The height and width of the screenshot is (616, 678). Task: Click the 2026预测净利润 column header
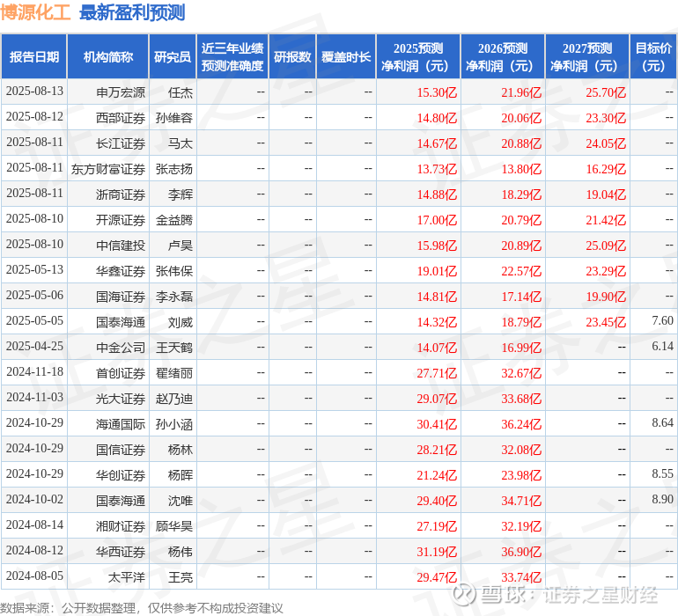pos(503,56)
